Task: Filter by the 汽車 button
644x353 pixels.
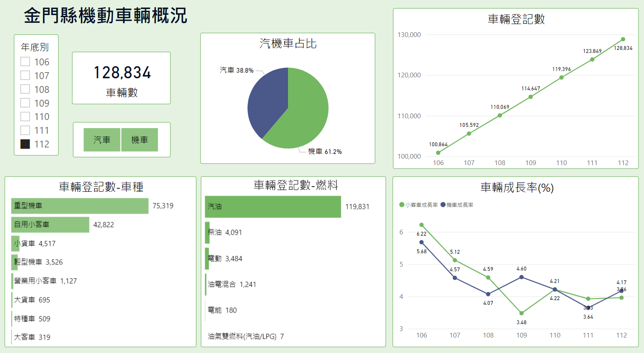Action: (102, 140)
